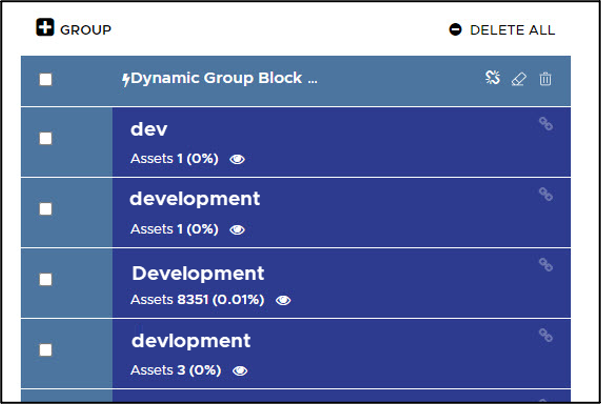Click the link icon on dev row
Screen dimensions: 602x404
pos(546,124)
